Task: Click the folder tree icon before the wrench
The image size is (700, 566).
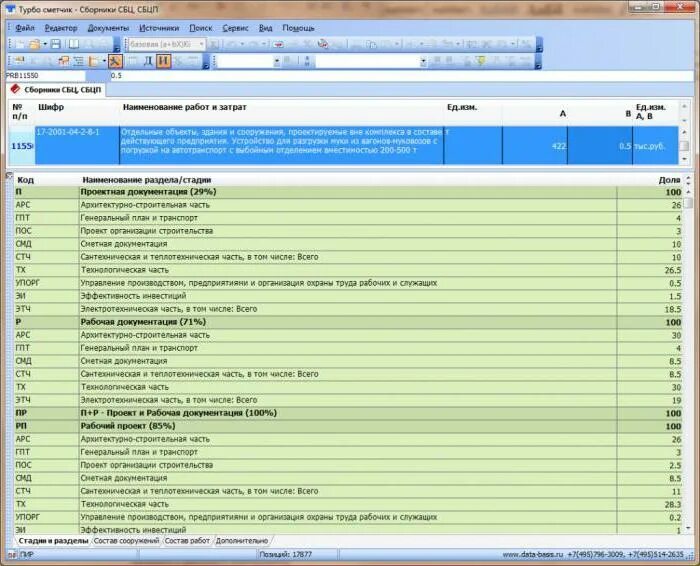Action: coord(94,61)
